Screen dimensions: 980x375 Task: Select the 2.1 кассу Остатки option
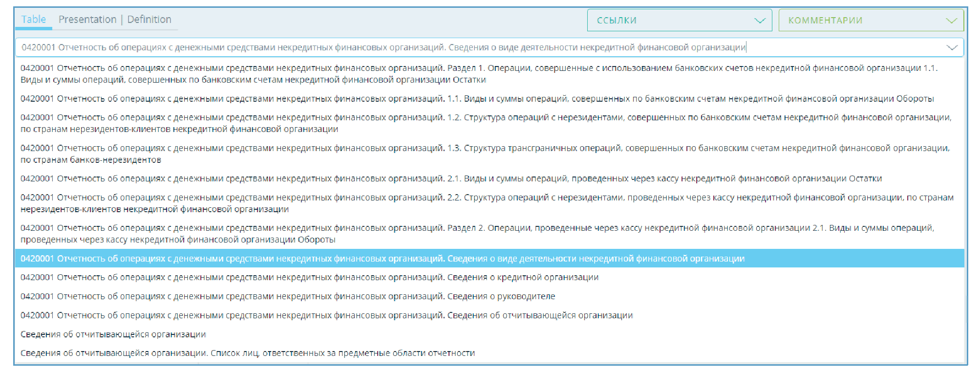point(451,179)
